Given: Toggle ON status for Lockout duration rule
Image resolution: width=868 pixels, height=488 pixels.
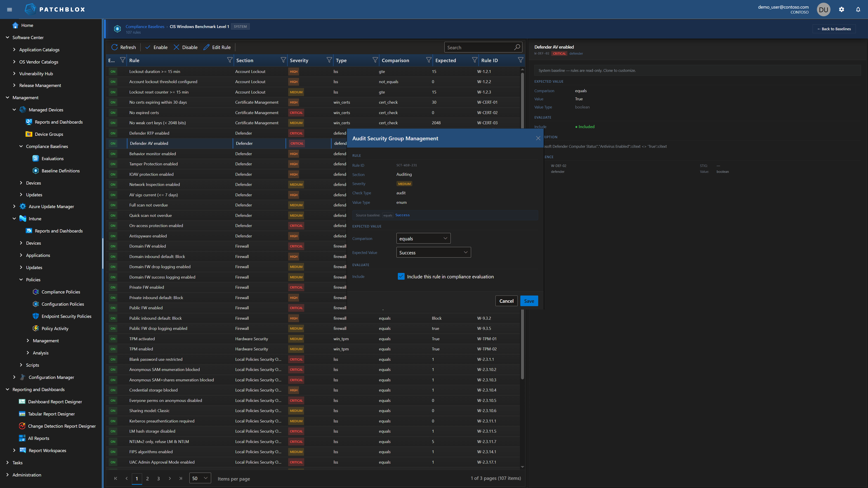Looking at the screenshot, I should (113, 71).
